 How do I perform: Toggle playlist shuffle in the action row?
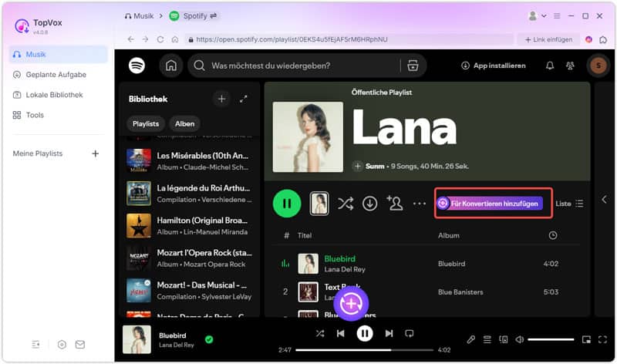tap(345, 204)
